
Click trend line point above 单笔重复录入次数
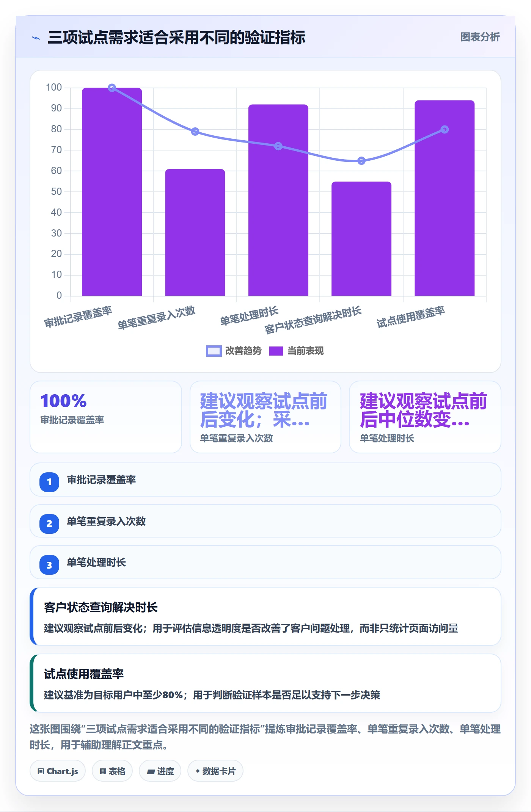(x=195, y=132)
